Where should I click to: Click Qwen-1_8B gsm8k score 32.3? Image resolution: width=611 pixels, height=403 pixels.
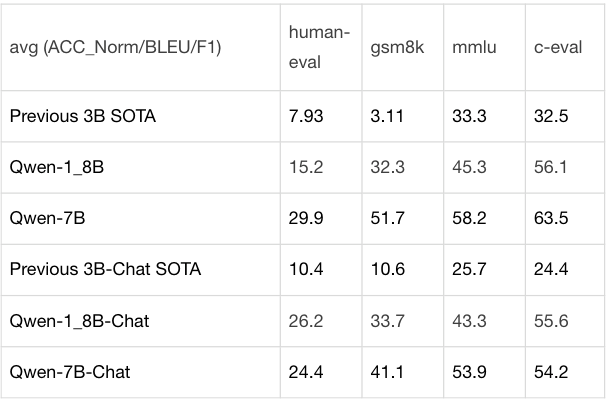click(x=387, y=167)
